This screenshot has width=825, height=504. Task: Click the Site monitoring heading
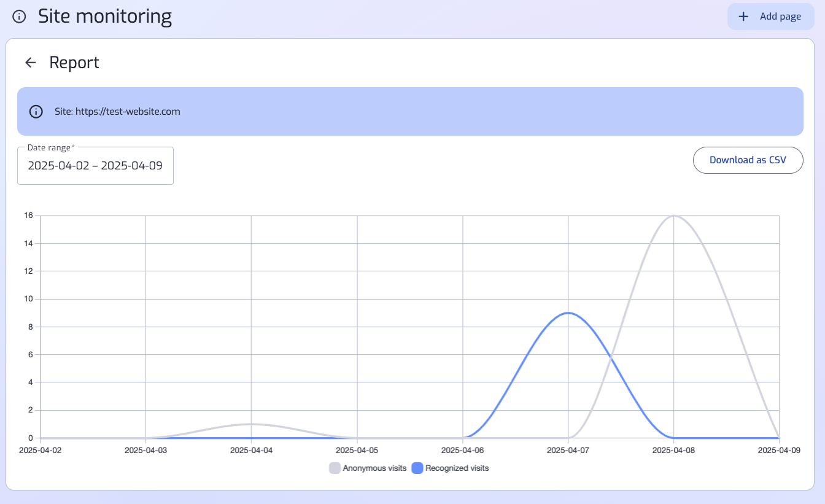105,17
